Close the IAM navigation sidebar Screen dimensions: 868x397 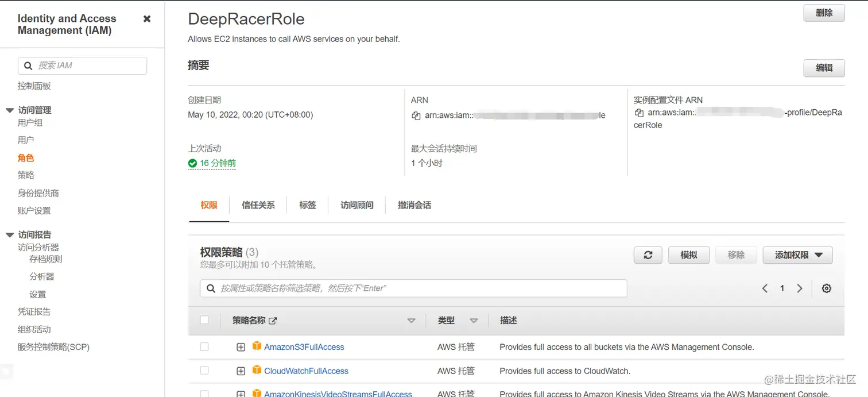[147, 19]
